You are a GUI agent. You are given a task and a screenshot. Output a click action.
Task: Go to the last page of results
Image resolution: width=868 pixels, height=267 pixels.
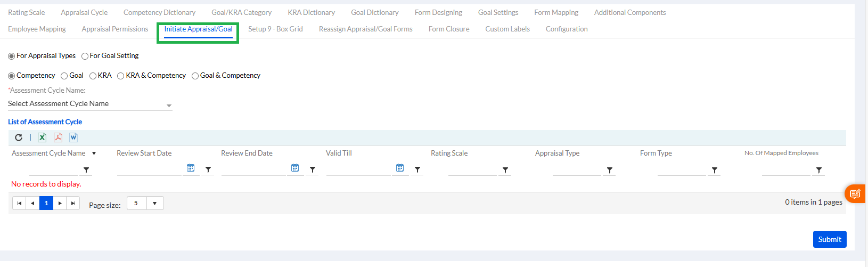(73, 203)
